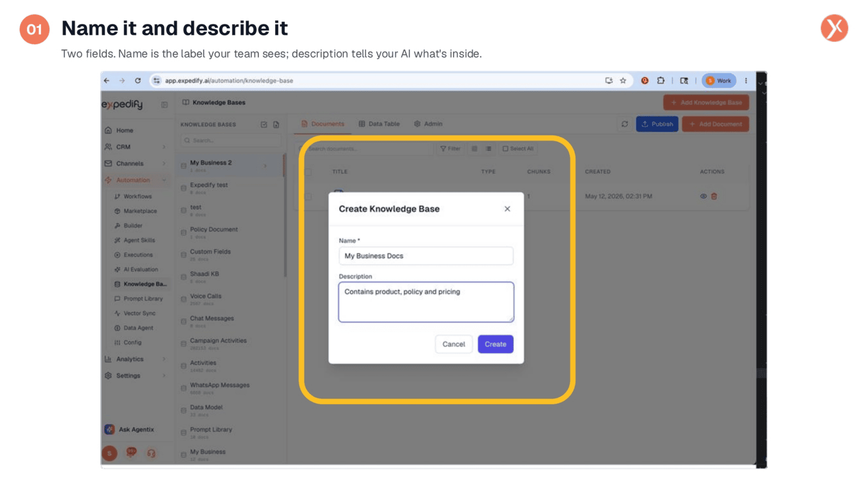Expand CRM menu chevron
Screen dimensions: 868x488
164,147
